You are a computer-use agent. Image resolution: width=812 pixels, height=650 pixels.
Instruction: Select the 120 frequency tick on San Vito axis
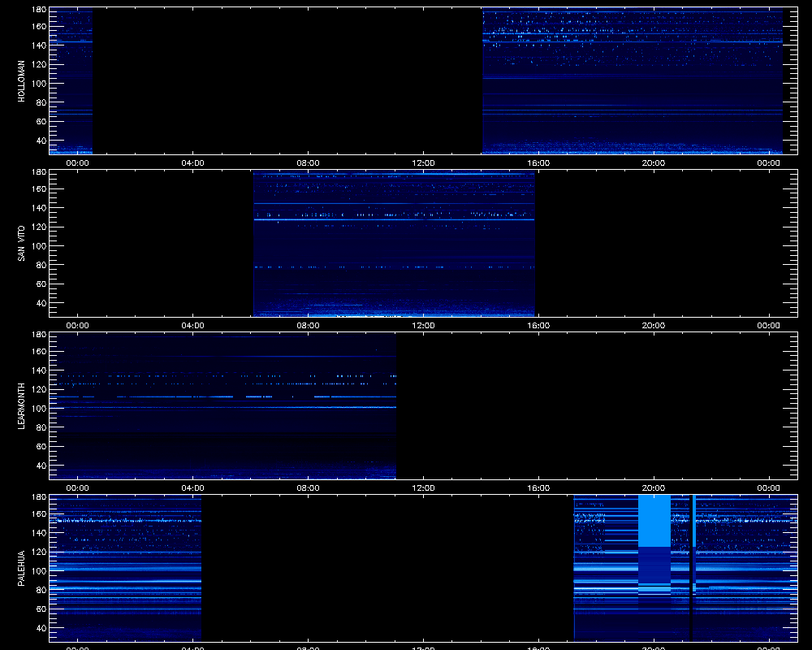pyautogui.click(x=39, y=227)
